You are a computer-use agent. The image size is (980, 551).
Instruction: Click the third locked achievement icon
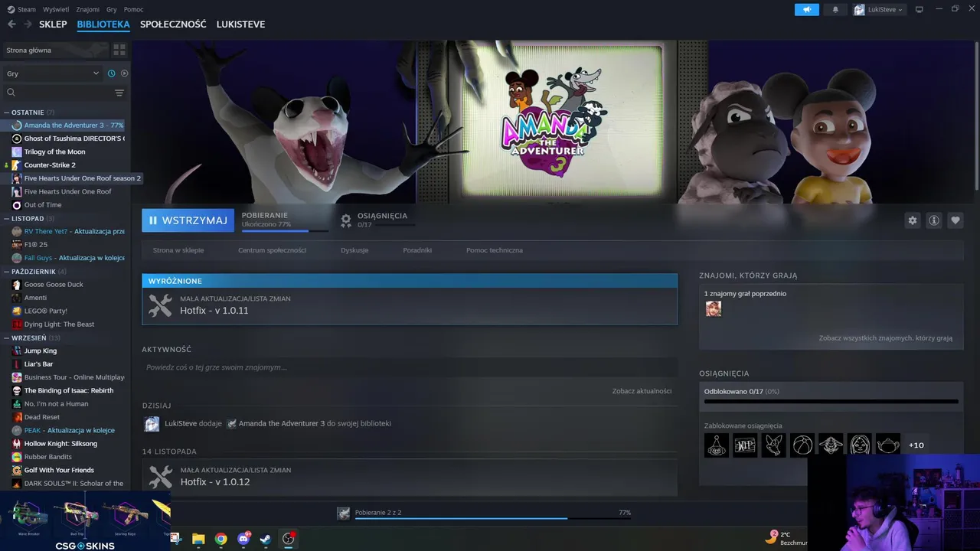coord(773,445)
